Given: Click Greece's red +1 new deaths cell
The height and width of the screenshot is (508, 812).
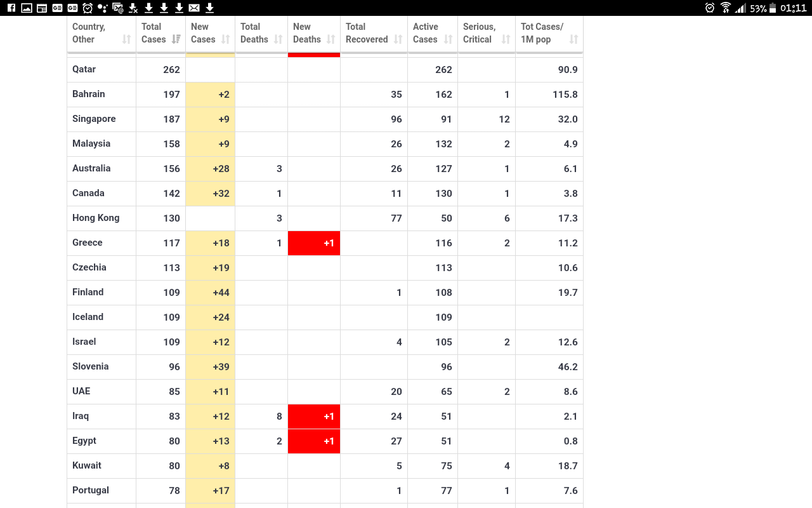Looking at the screenshot, I should click(314, 243).
